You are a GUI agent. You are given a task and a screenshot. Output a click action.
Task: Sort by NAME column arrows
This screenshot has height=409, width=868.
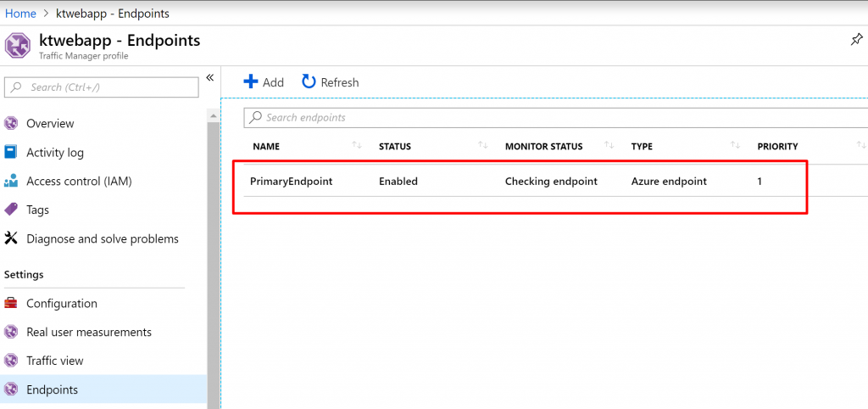tap(357, 145)
